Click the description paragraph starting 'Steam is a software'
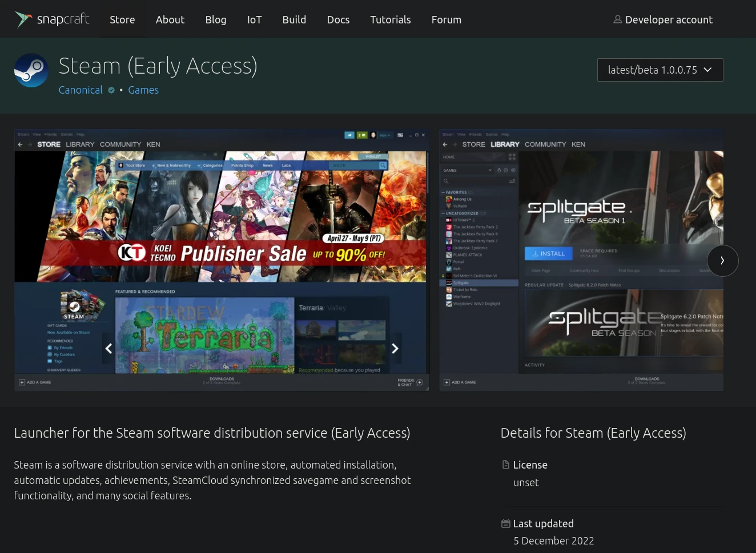The height and width of the screenshot is (553, 756). click(212, 480)
